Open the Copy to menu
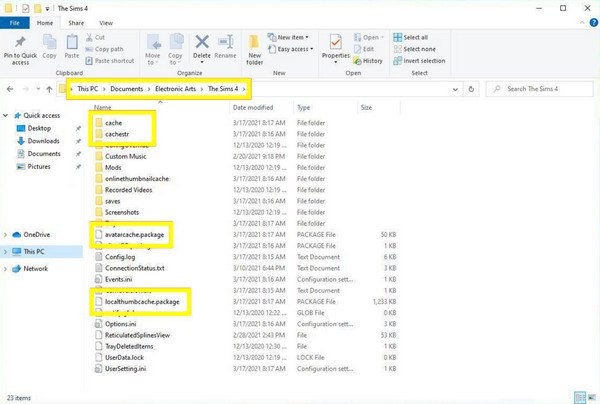 [175, 50]
